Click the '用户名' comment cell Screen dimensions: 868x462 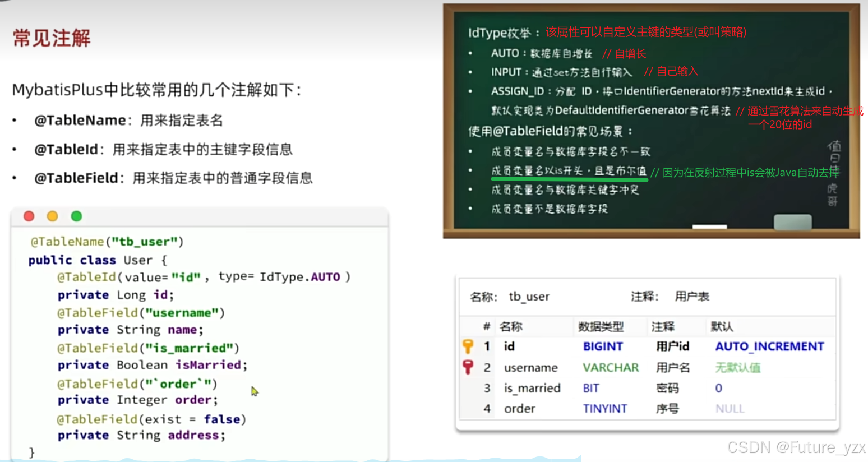pyautogui.click(x=673, y=368)
